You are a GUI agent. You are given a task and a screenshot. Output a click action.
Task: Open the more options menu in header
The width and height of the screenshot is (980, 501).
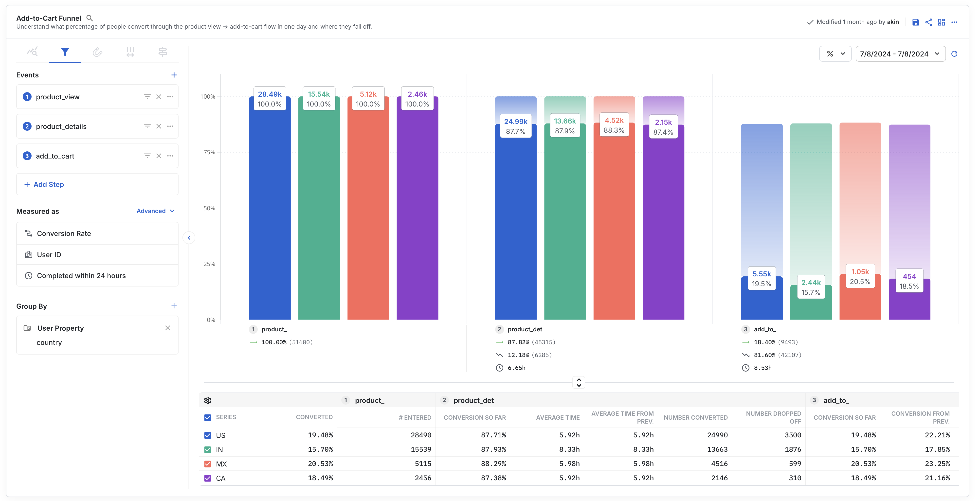(x=954, y=22)
